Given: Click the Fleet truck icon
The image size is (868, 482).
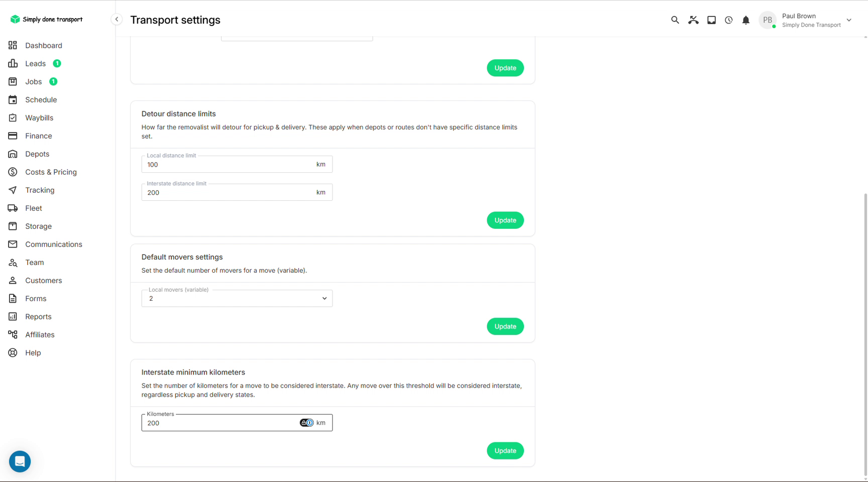Looking at the screenshot, I should [x=13, y=208].
